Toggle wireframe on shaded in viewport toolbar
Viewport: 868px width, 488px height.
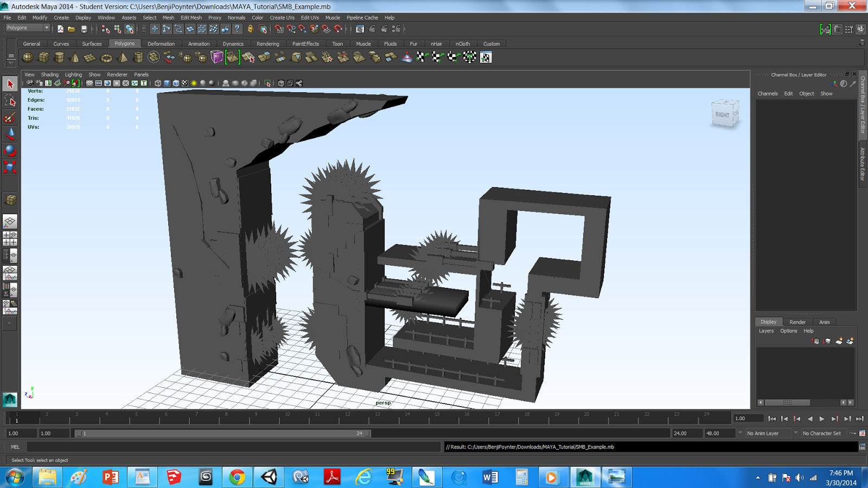click(176, 84)
